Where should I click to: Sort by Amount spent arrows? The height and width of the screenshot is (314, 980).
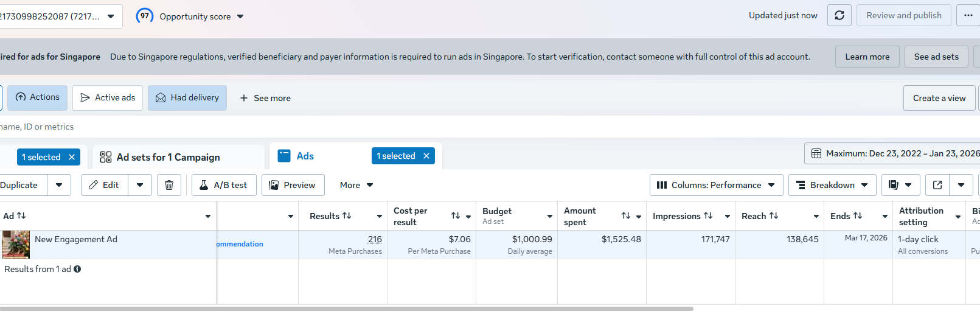(x=625, y=216)
